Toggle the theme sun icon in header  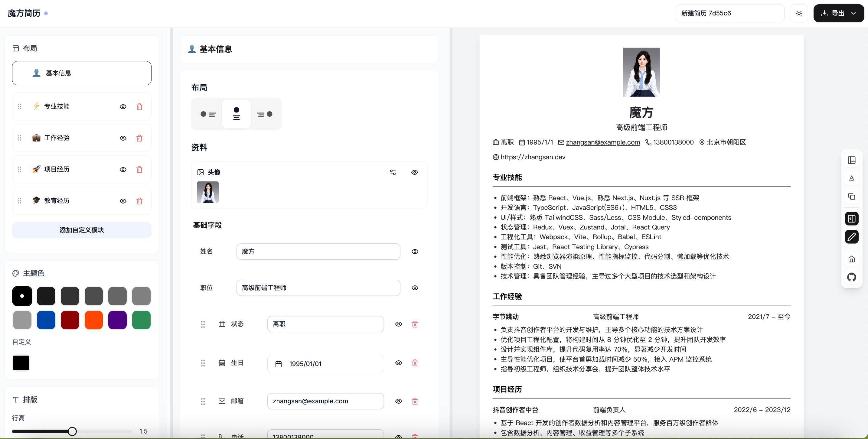pyautogui.click(x=798, y=14)
